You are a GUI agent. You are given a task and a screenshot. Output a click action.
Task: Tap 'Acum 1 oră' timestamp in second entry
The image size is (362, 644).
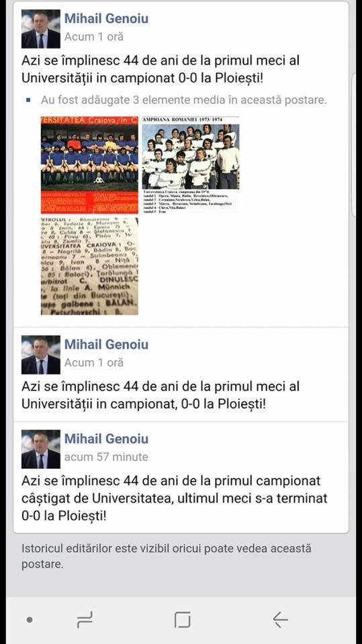94,363
